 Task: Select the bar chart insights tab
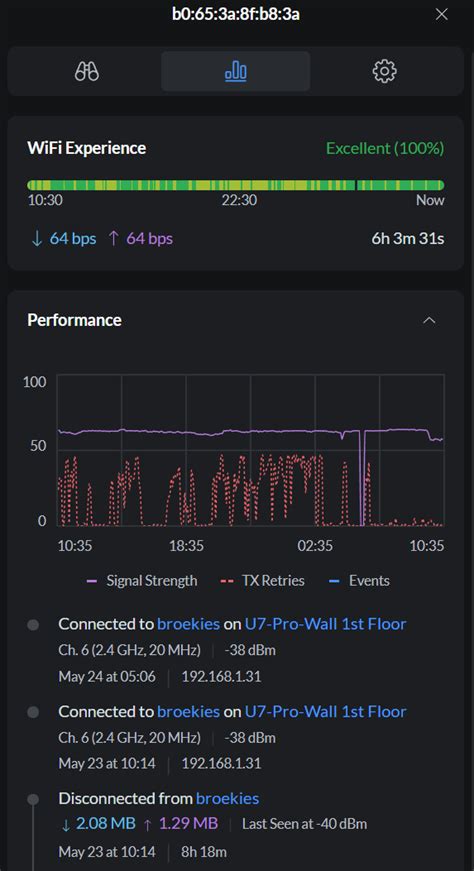tap(236, 71)
